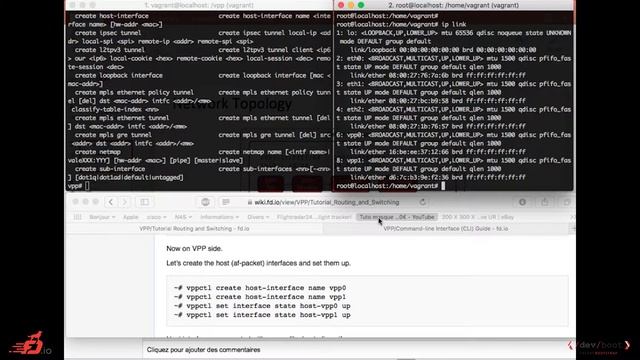This screenshot has width=640, height=360.
Task: Open the Safari downloads icon
Action: coord(522,202)
